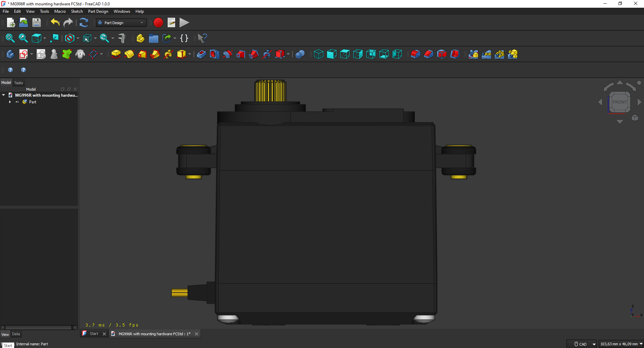Select the Chamfer tool
The width and height of the screenshot is (644, 348).
pyautogui.click(x=428, y=54)
